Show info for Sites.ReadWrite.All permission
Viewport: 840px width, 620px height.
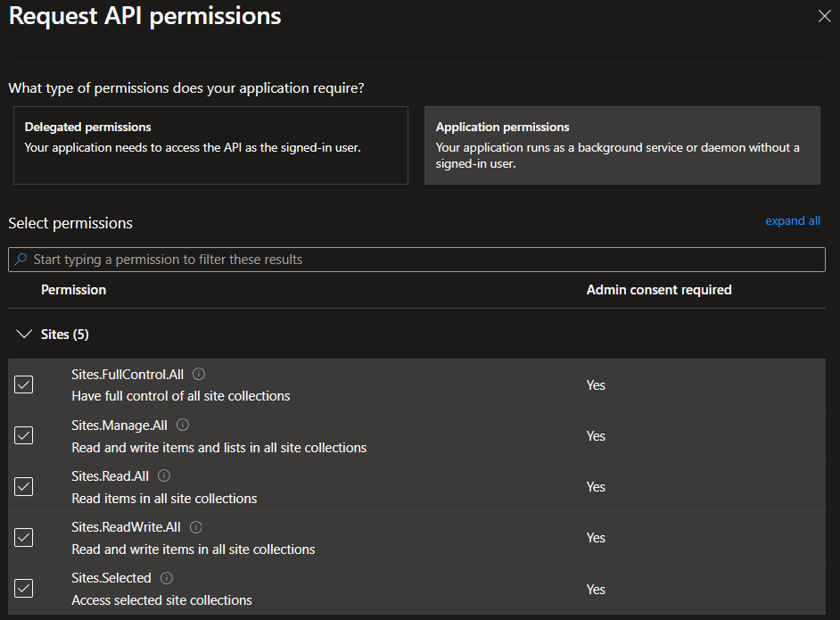(x=195, y=527)
